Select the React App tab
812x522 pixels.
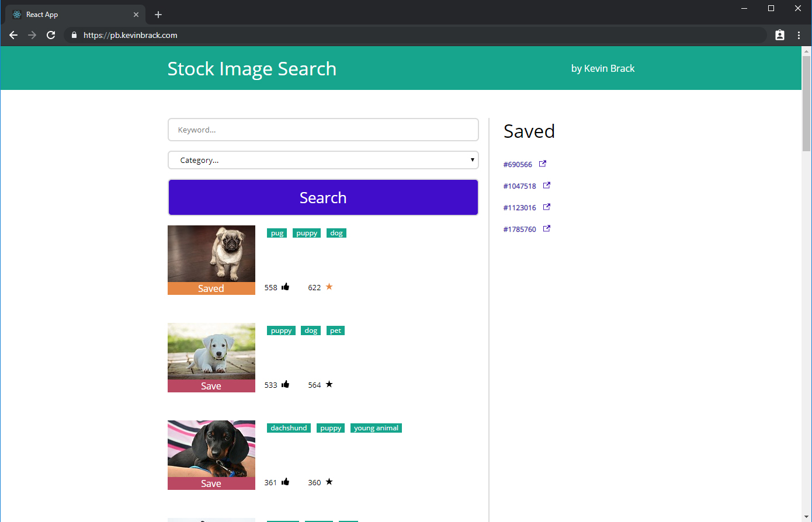pos(75,15)
